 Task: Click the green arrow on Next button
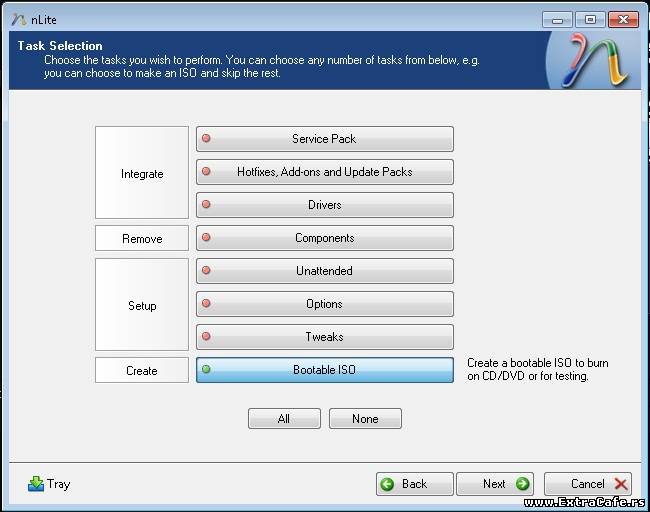click(522, 484)
